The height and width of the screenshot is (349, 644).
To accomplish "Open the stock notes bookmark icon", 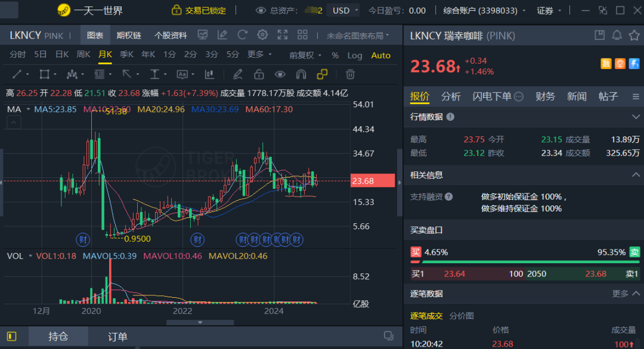I will point(599,35).
